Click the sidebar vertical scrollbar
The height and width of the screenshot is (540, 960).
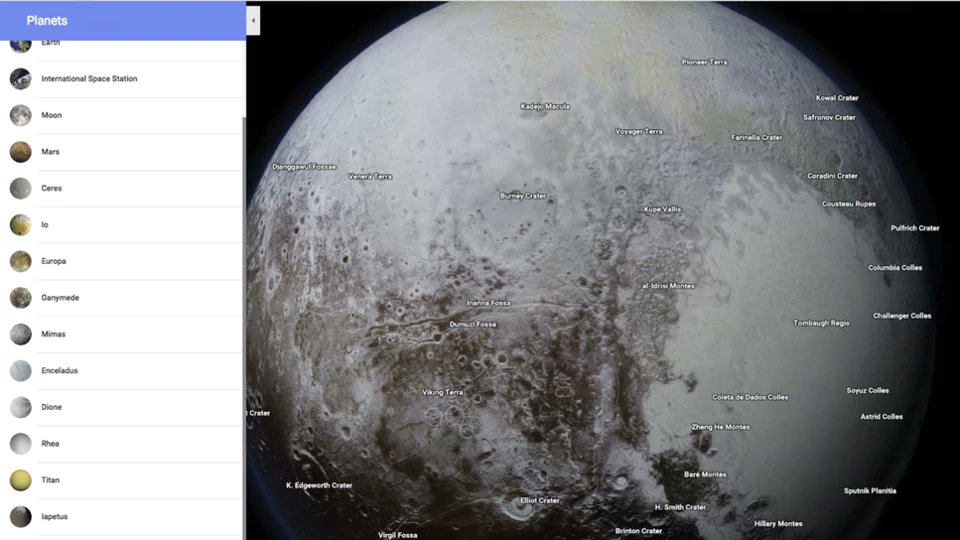click(x=244, y=328)
